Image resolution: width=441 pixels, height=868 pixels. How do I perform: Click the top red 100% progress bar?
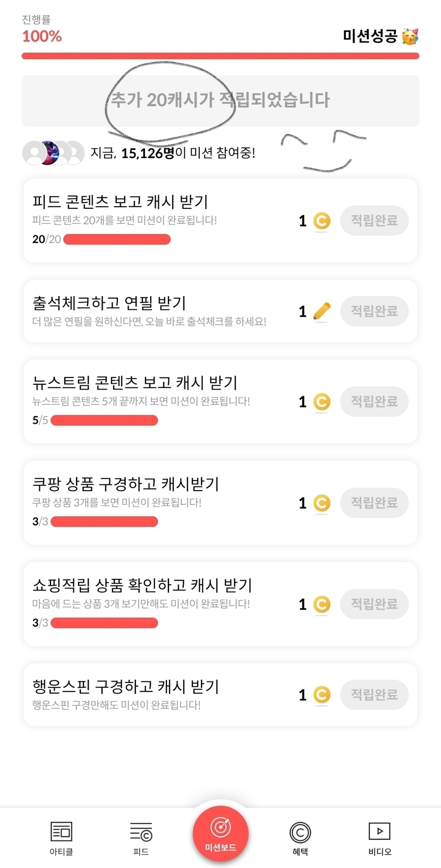click(x=220, y=56)
